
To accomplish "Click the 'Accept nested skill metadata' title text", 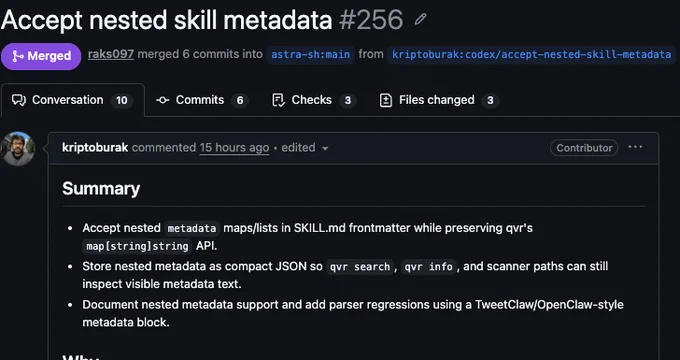I will click(167, 20).
